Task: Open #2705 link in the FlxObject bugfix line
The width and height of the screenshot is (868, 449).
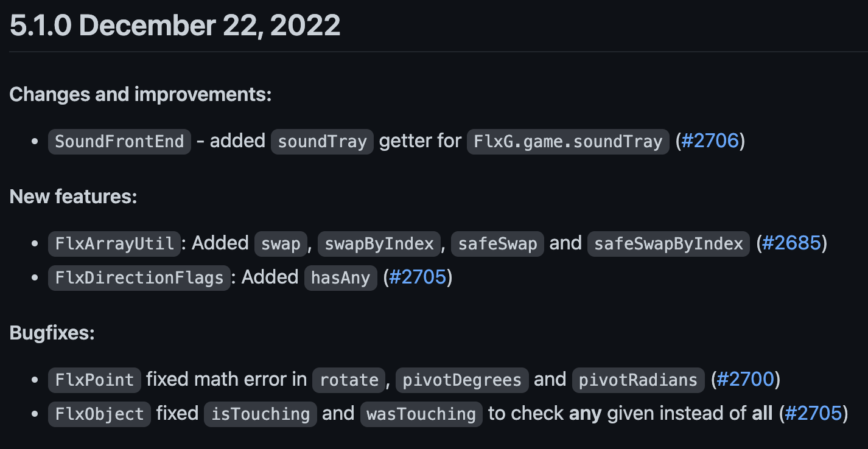Action: (x=813, y=414)
